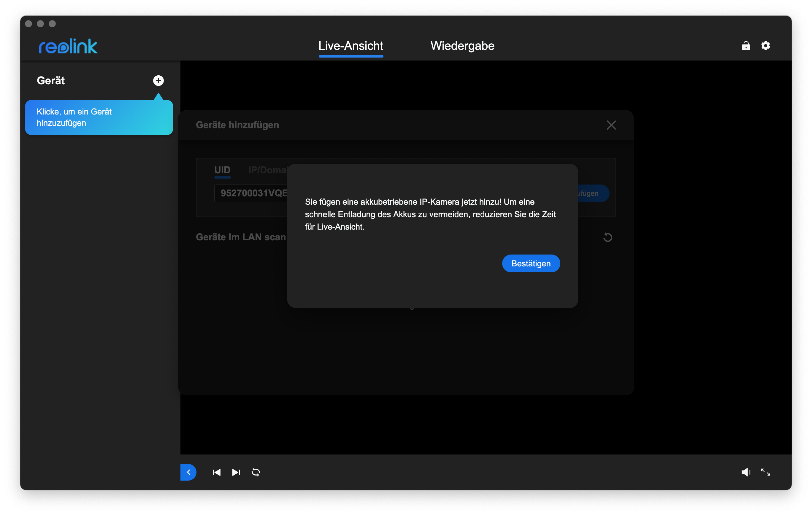Click the UID input field
812x515 pixels.
251,193
